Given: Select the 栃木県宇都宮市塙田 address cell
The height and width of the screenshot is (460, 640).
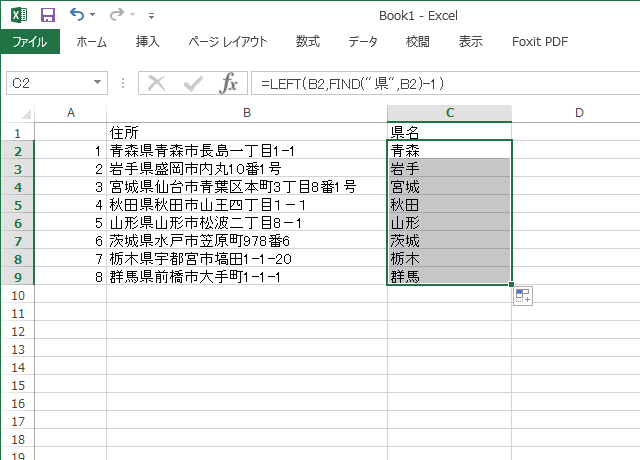Looking at the screenshot, I should [247, 258].
